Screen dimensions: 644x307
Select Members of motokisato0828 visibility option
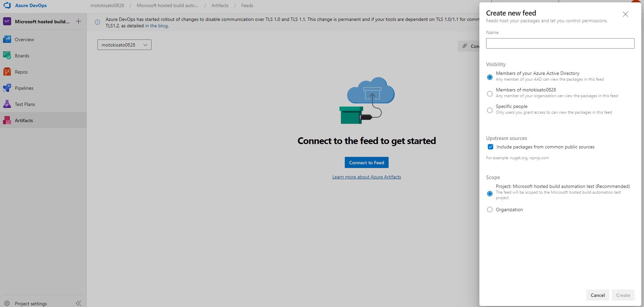[490, 94]
